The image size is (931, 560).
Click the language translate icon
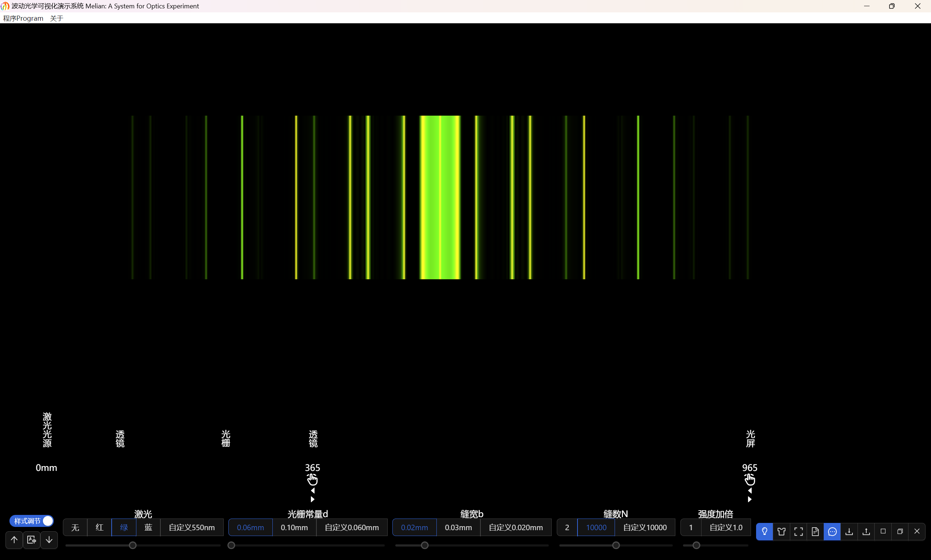[31, 540]
